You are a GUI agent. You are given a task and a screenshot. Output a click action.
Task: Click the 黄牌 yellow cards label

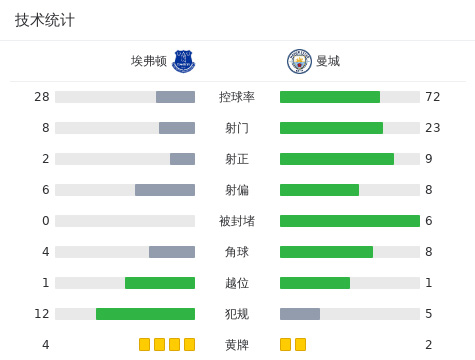[x=237, y=345]
